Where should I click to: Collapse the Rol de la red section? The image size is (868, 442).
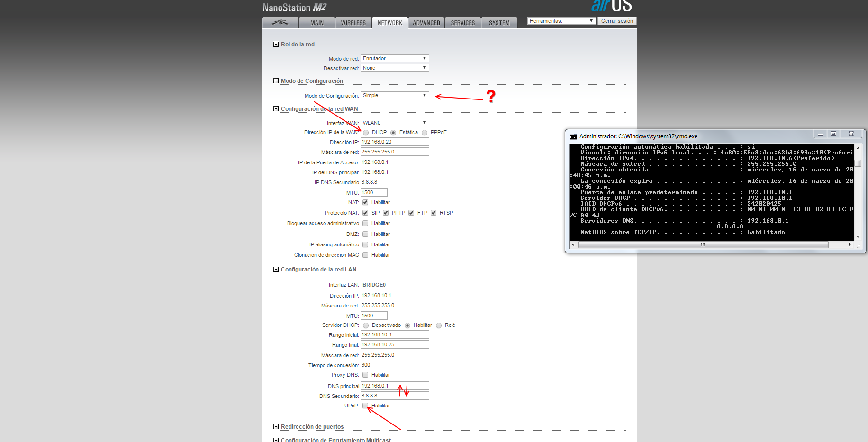click(x=276, y=45)
